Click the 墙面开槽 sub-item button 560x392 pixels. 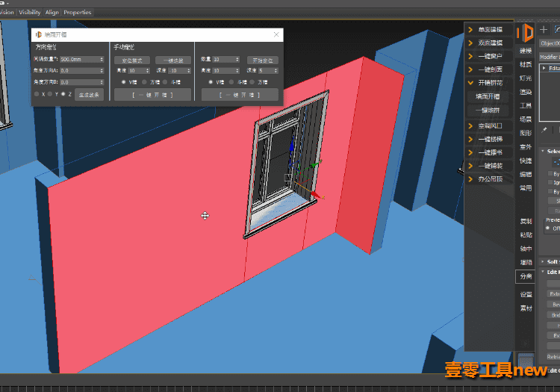pos(488,96)
